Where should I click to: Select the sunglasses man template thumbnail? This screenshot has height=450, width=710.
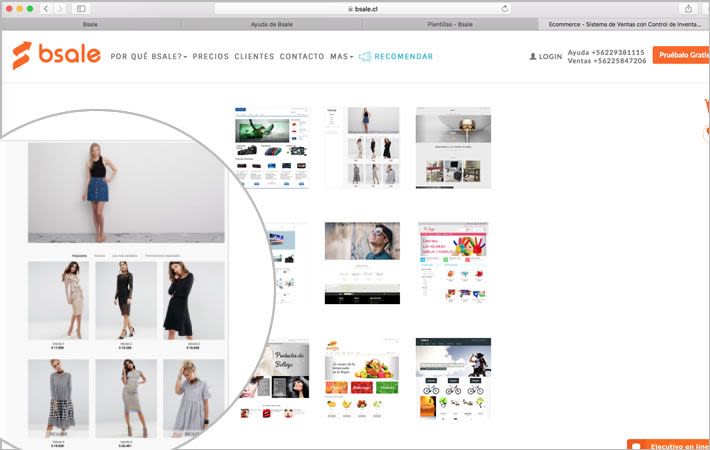click(x=362, y=263)
